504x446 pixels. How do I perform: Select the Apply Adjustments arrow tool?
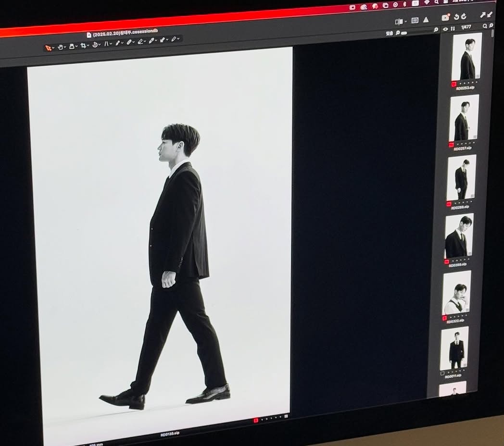[162, 40]
